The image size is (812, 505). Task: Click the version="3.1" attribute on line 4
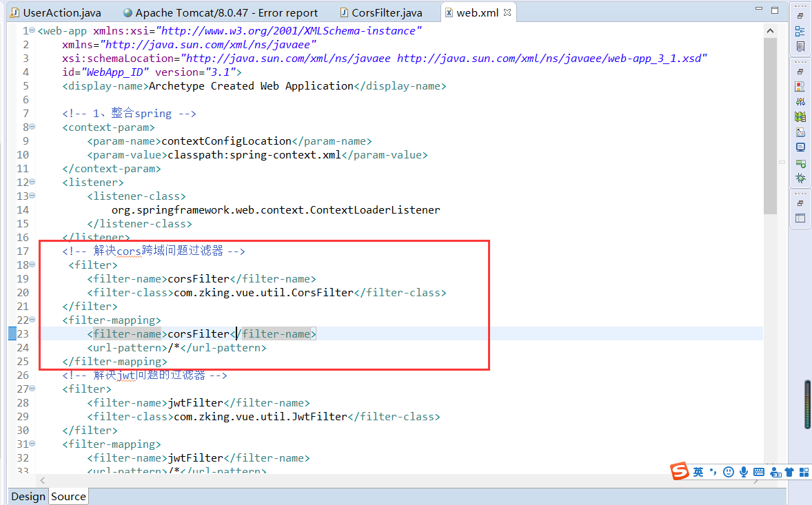click(x=195, y=72)
